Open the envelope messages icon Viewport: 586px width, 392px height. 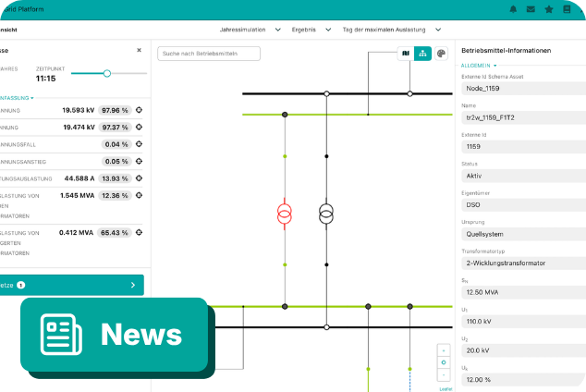pos(531,9)
